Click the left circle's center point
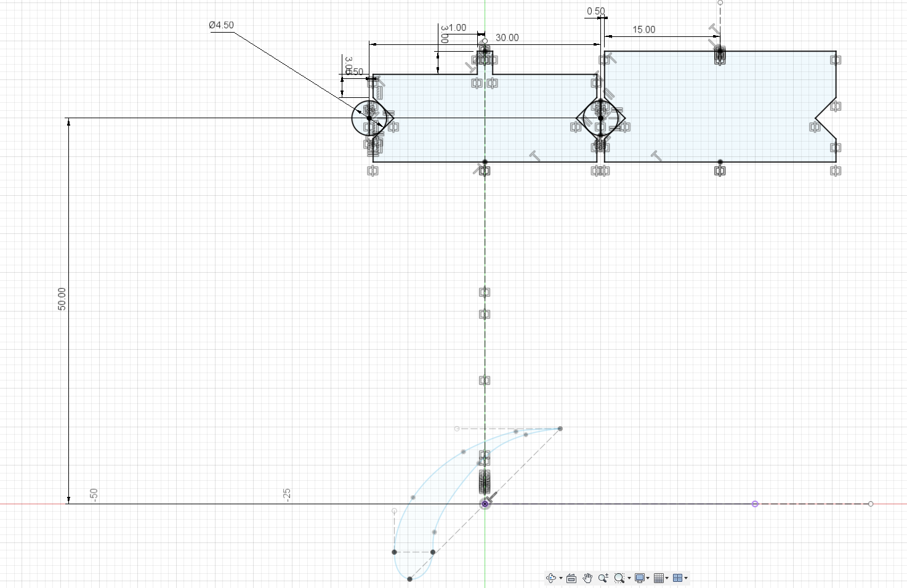This screenshot has width=907, height=588. [x=369, y=118]
